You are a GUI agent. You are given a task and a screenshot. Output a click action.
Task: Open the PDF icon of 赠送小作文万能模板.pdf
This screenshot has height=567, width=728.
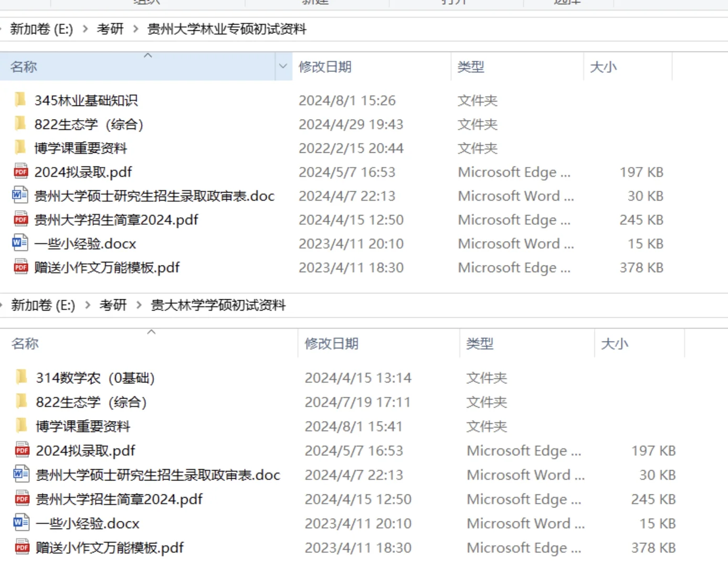point(20,267)
